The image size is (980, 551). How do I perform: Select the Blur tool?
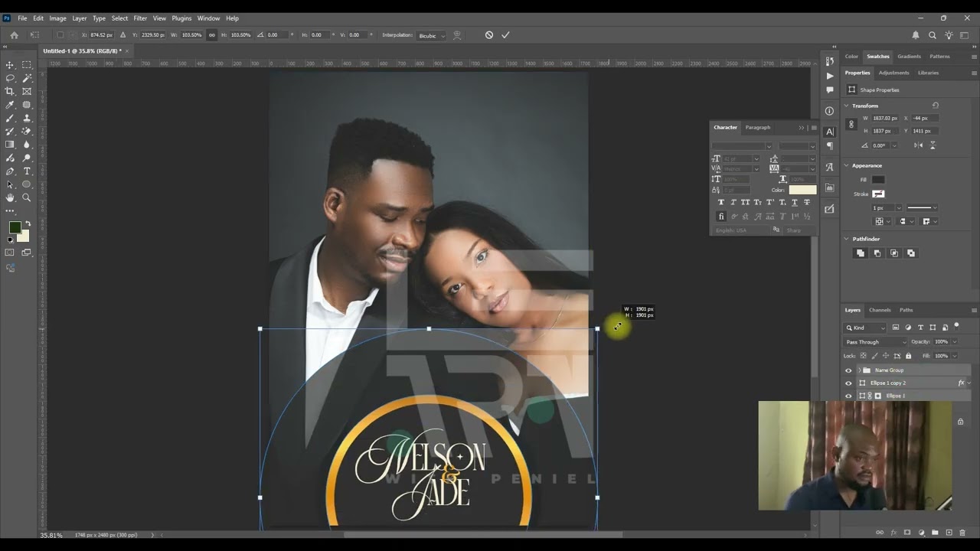27,145
